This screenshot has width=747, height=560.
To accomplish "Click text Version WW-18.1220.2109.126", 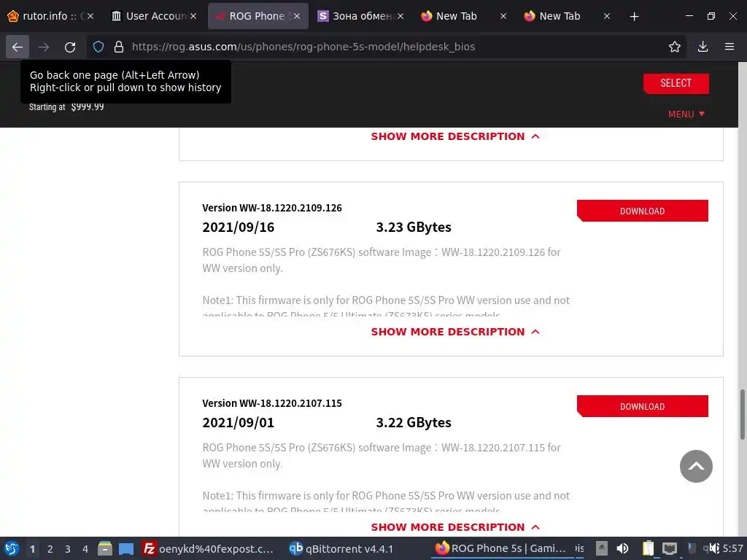I will click(x=272, y=208).
